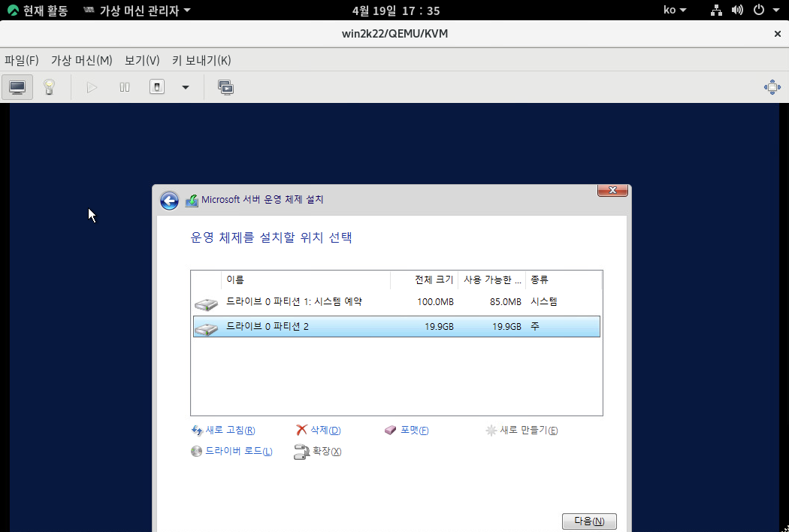Show the graphical console view
The height and width of the screenshot is (532, 789).
click(x=17, y=87)
